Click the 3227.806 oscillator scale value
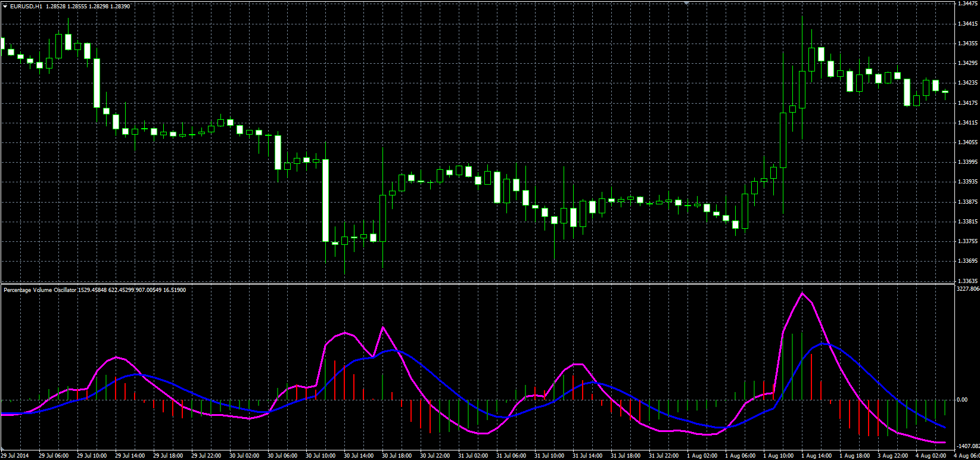This screenshot has width=980, height=460. [x=968, y=289]
